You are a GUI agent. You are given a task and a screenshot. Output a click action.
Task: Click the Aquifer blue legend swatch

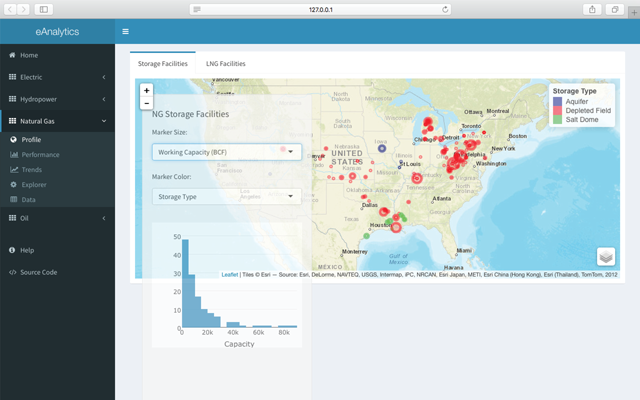pyautogui.click(x=558, y=101)
